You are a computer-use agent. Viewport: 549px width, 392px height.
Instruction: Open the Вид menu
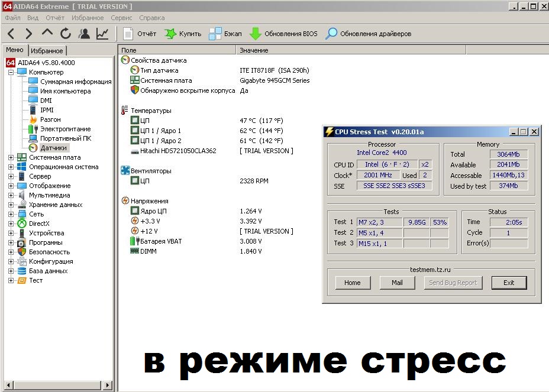[33, 18]
